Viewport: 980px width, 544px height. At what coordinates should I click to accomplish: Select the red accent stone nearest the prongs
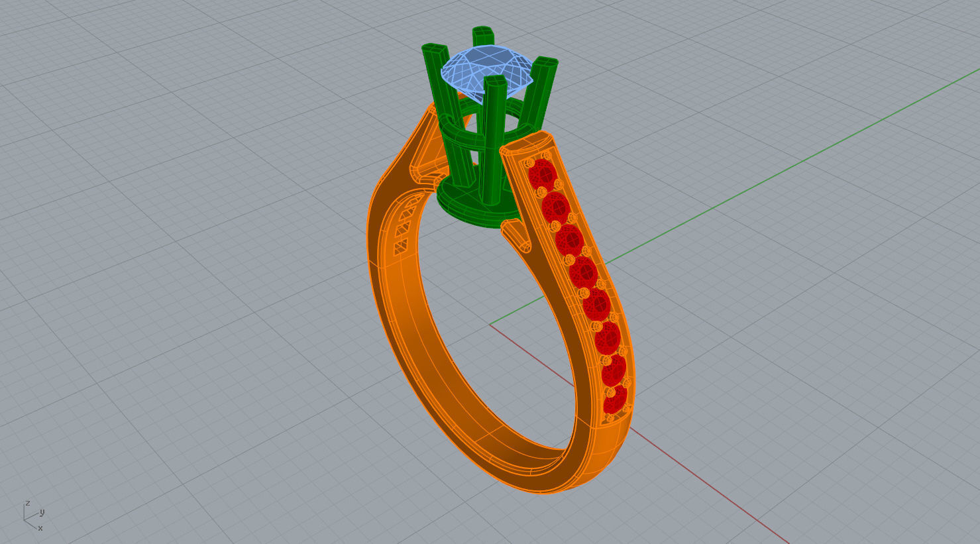(x=543, y=174)
